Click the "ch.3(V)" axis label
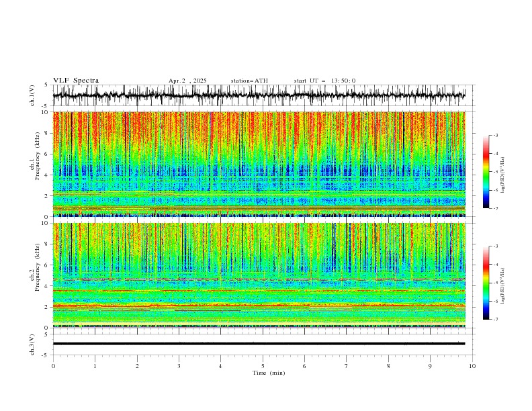Viewport: 532px width, 411px height. click(x=32, y=345)
